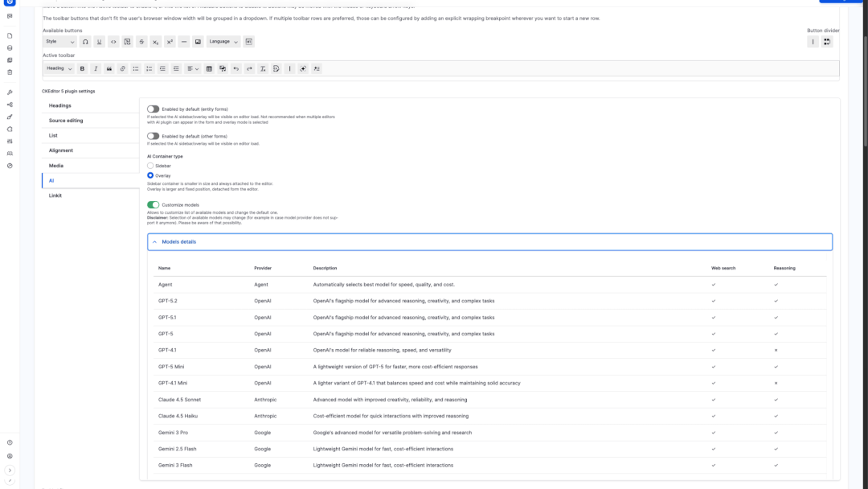Open the Heading dropdown in Active toolbar

(x=59, y=68)
